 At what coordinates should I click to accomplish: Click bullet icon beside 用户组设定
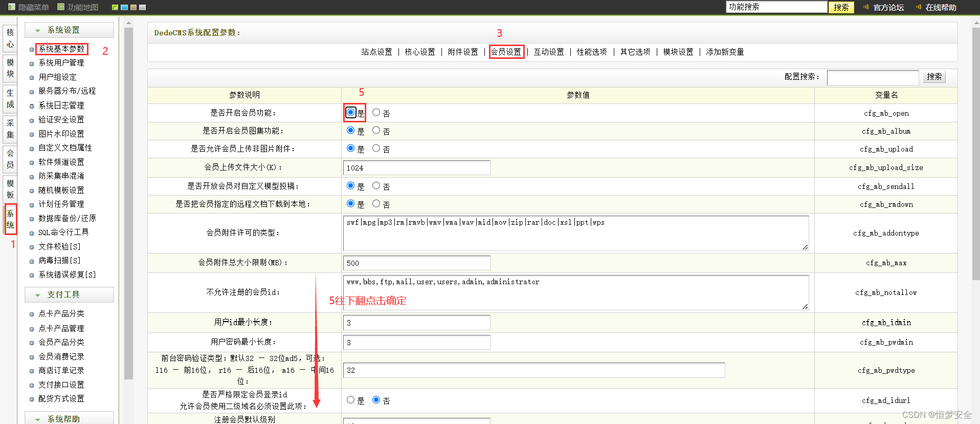tap(32, 78)
